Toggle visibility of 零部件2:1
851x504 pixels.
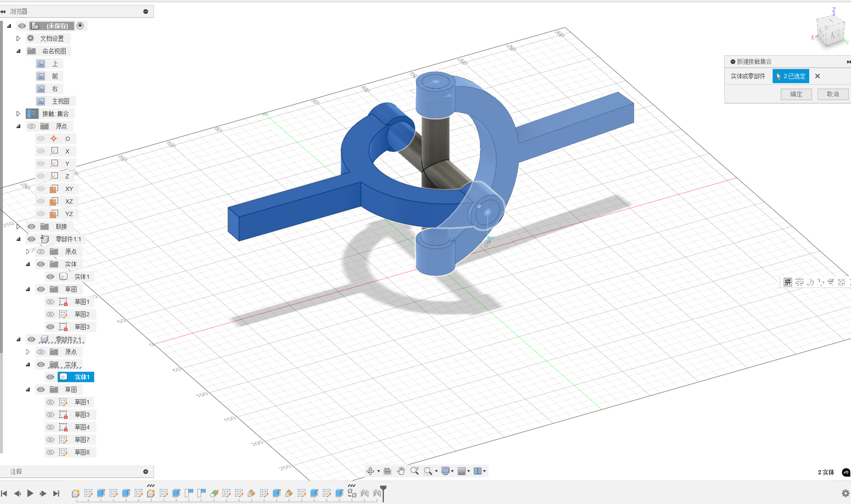(31, 339)
